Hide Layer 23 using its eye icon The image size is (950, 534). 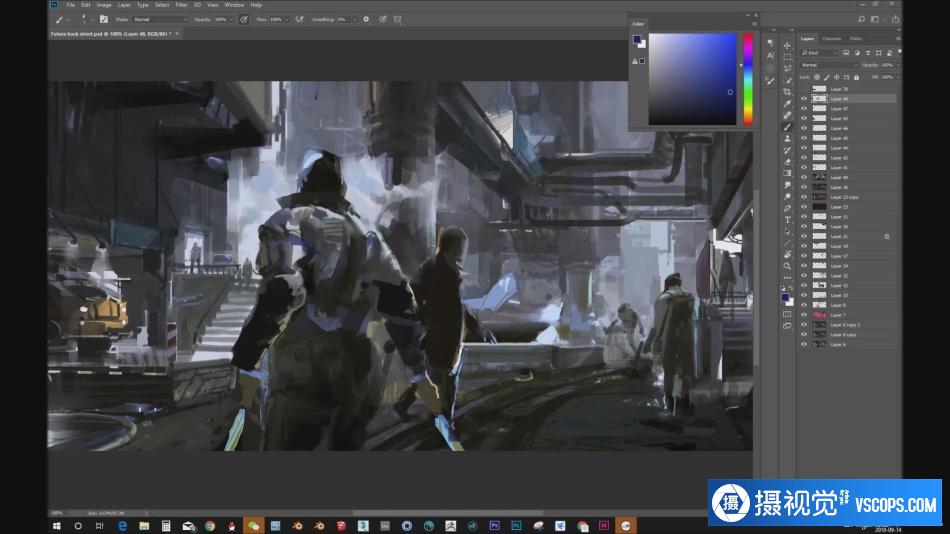tap(804, 207)
